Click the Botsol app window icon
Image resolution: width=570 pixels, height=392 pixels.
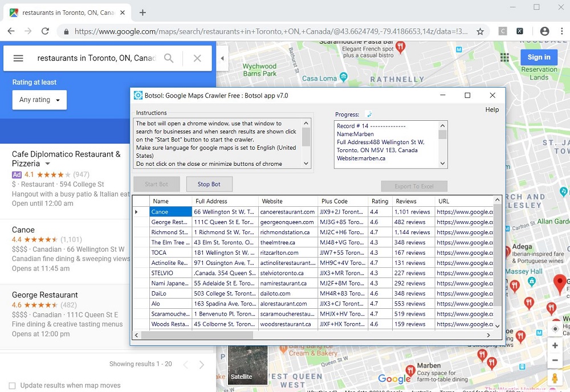[138, 96]
